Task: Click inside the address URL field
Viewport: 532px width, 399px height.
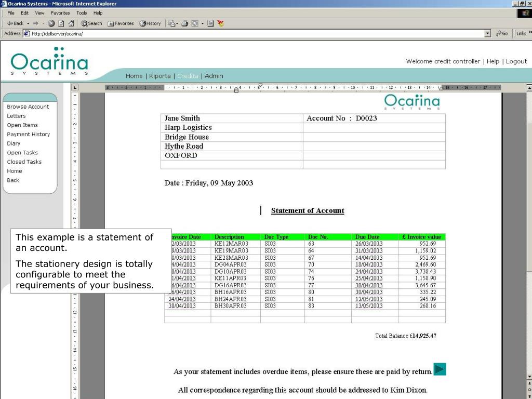Action: 257,34
